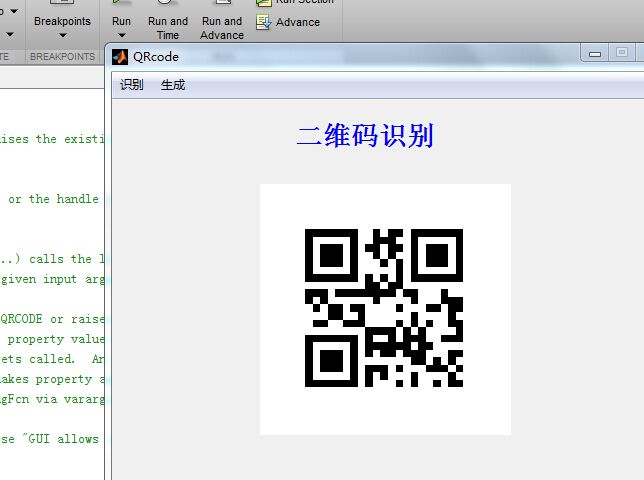Click editor comment line 'ises the existi'

pos(52,139)
